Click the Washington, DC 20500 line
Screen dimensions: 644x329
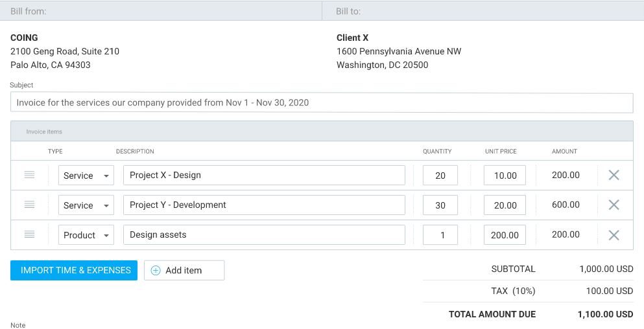[383, 65]
